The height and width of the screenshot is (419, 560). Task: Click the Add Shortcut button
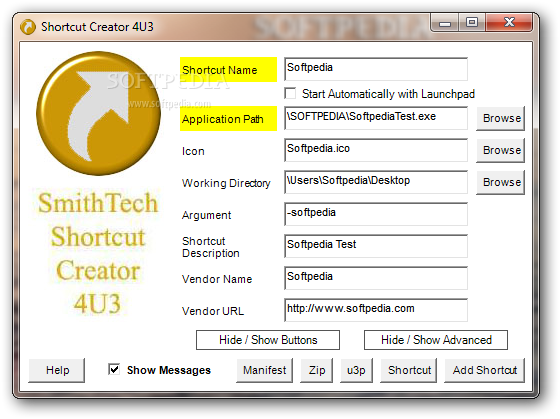click(485, 370)
